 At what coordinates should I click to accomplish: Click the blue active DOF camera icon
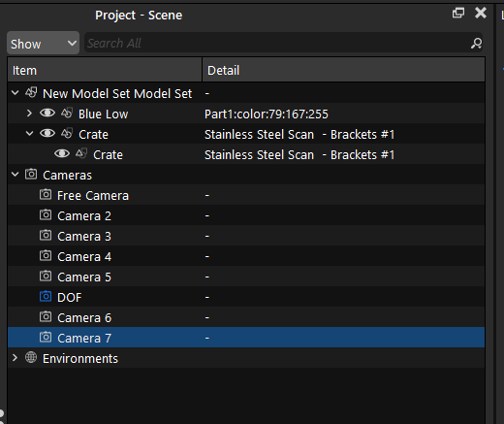pos(46,296)
